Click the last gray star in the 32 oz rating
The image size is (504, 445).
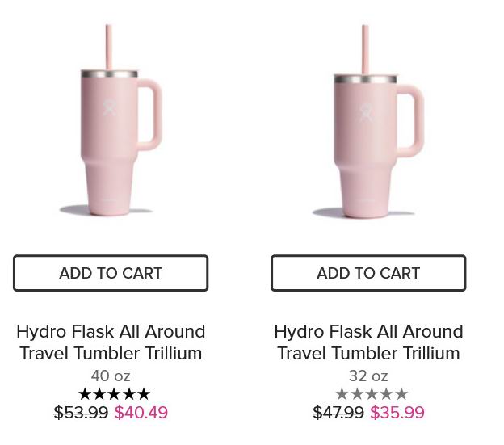[x=401, y=394]
